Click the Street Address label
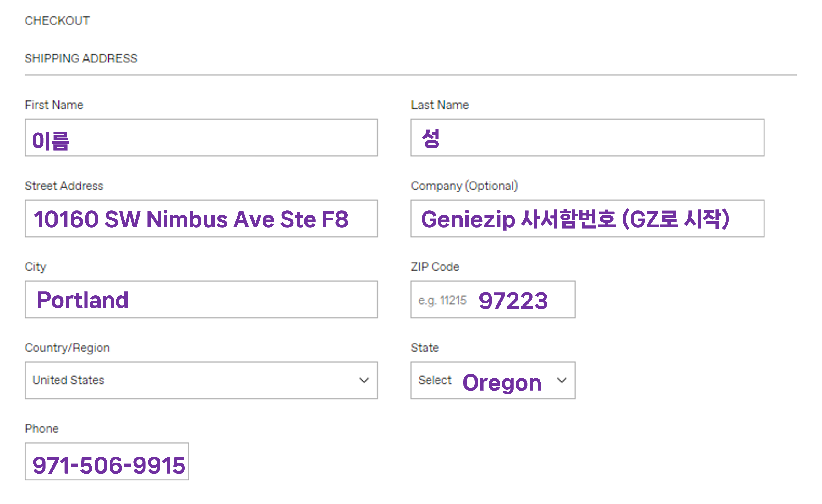822x504 pixels. click(x=64, y=186)
